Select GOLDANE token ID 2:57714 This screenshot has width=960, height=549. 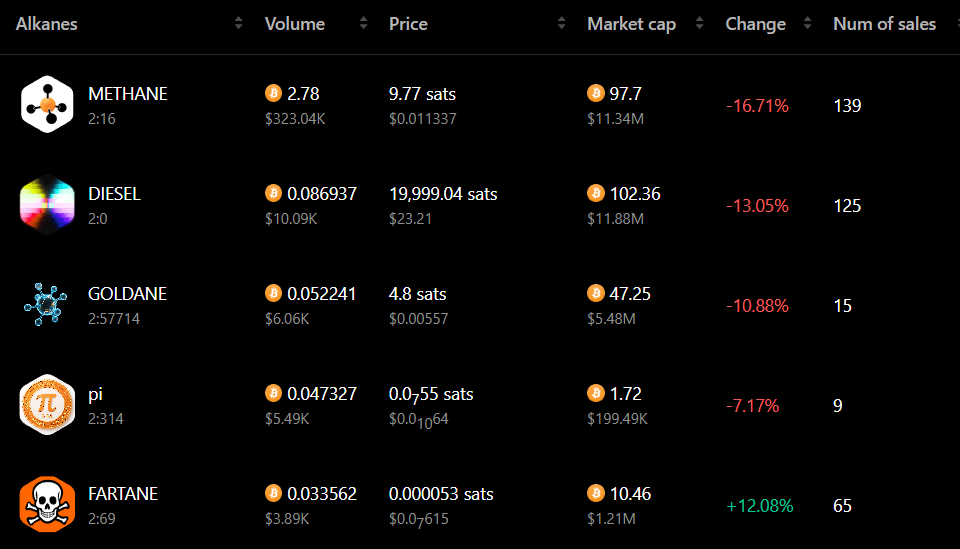click(x=114, y=318)
